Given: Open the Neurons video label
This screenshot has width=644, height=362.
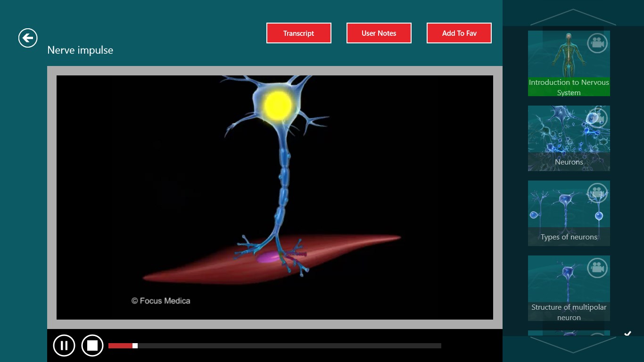Looking at the screenshot, I should (x=569, y=162).
